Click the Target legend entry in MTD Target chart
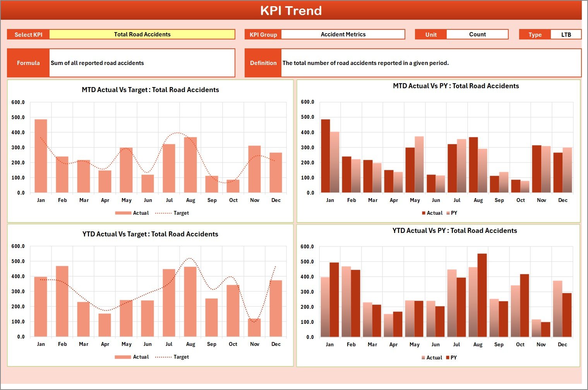Viewport: 588px width, 390px height. click(x=181, y=213)
